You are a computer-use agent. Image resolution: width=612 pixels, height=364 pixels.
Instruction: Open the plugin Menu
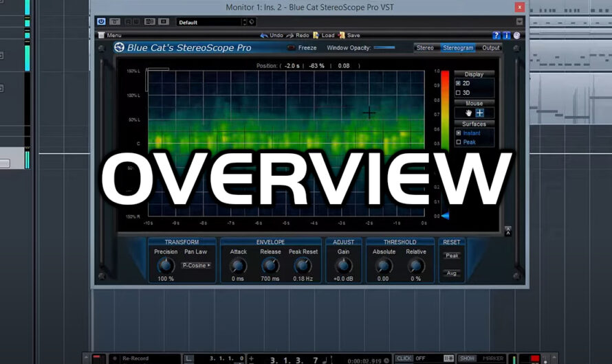coord(110,35)
